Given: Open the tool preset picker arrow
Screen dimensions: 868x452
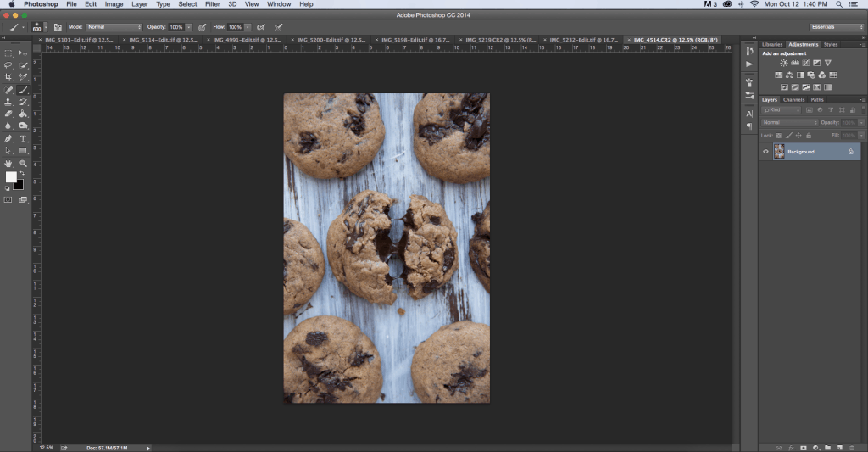Looking at the screenshot, I should (x=23, y=27).
